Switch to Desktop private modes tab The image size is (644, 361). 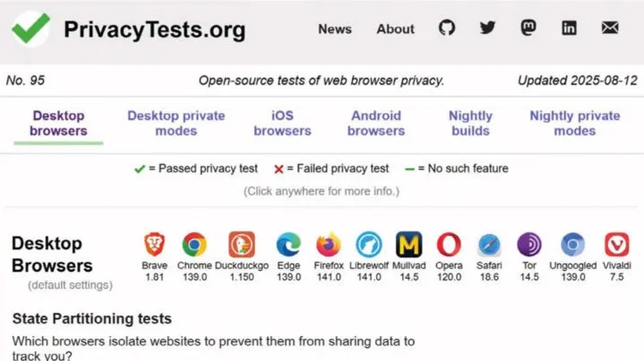tap(176, 123)
